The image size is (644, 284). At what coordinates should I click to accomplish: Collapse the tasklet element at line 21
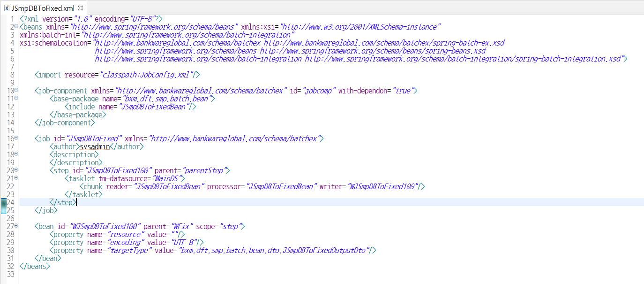point(15,178)
